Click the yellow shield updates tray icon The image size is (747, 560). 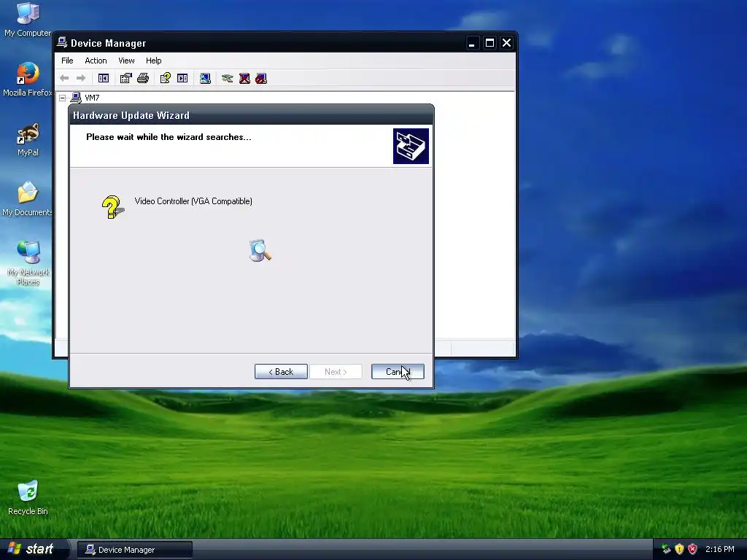pyautogui.click(x=679, y=549)
